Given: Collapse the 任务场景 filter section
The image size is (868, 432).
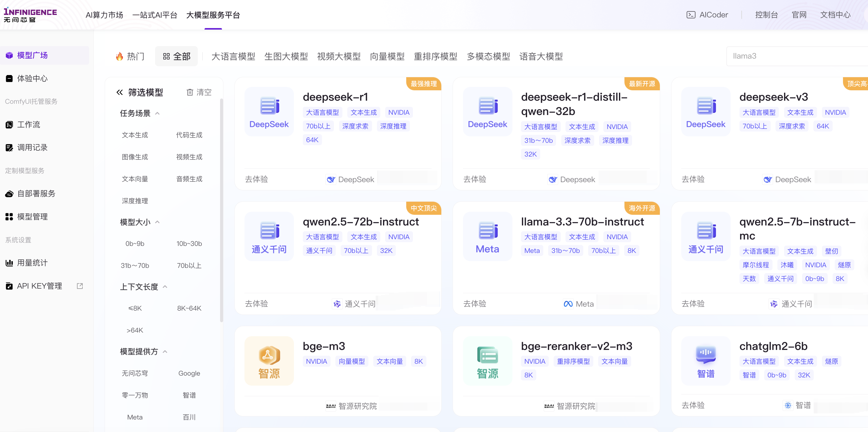Looking at the screenshot, I should 157,113.
